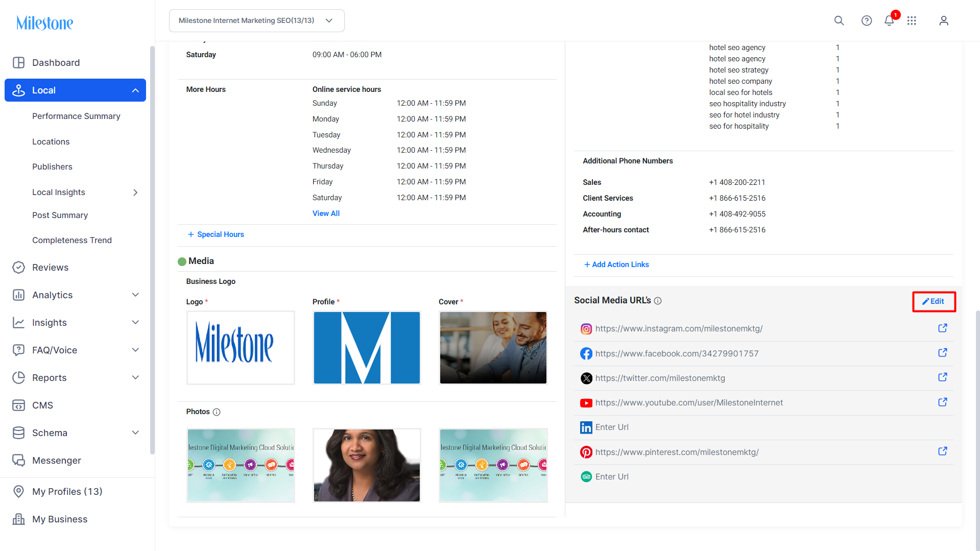Screen dimensions: 980x551
Task: Expand the Insights menu
Action: [135, 323]
